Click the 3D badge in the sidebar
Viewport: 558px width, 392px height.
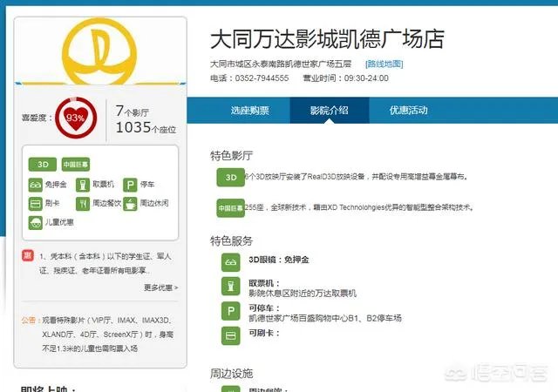pos(43,165)
